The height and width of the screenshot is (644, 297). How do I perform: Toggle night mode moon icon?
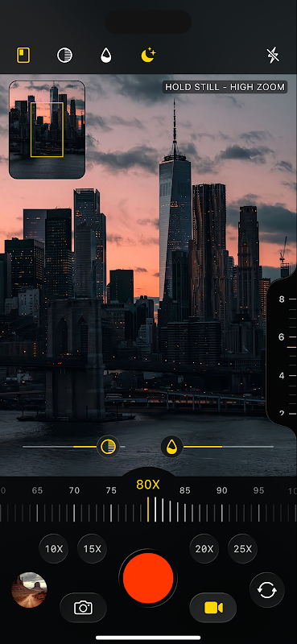[x=148, y=55]
